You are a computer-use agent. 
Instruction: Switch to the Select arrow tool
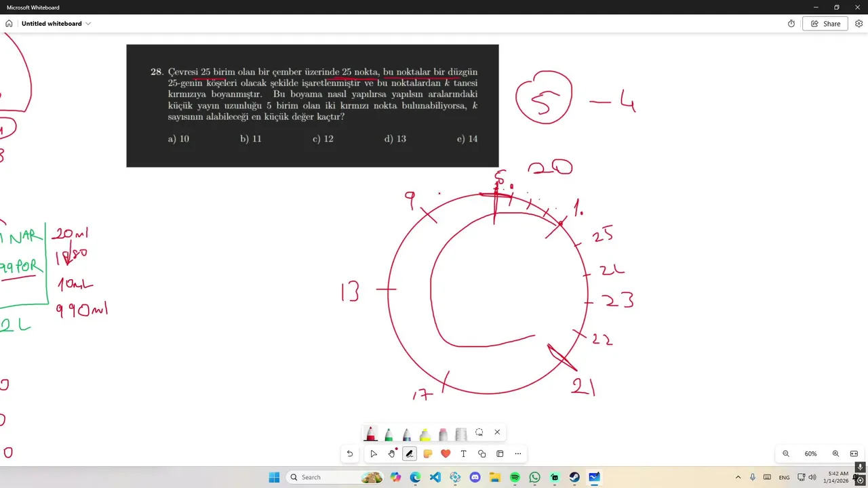click(x=374, y=454)
